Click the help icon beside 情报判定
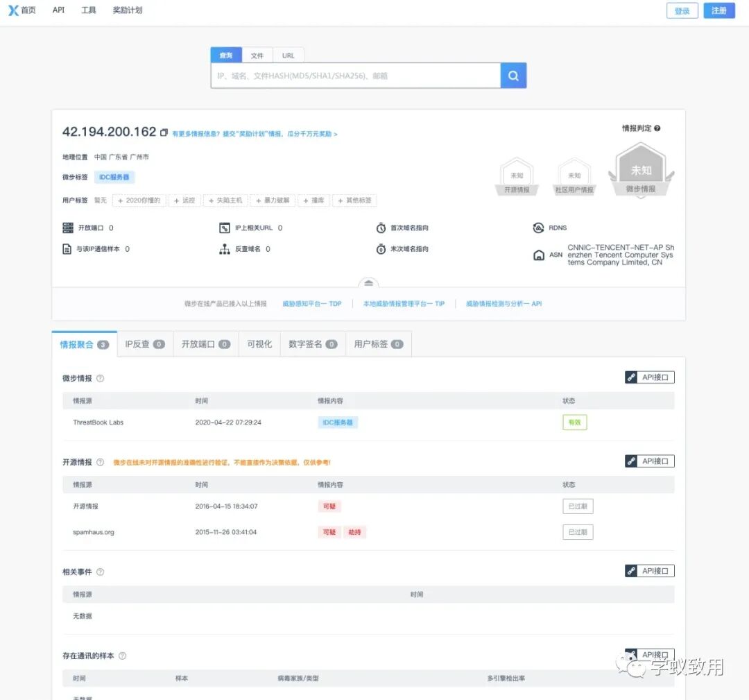Image resolution: width=749 pixels, height=700 pixels. [x=657, y=128]
